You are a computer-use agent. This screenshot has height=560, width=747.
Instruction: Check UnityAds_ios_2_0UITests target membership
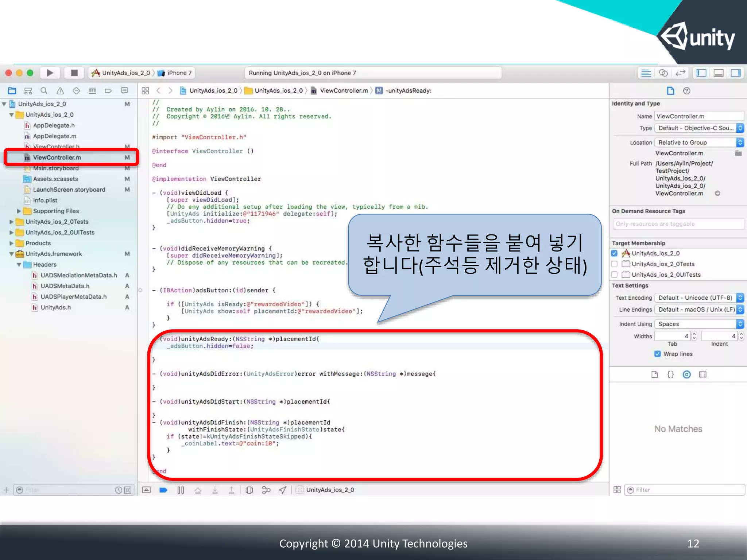click(x=614, y=275)
